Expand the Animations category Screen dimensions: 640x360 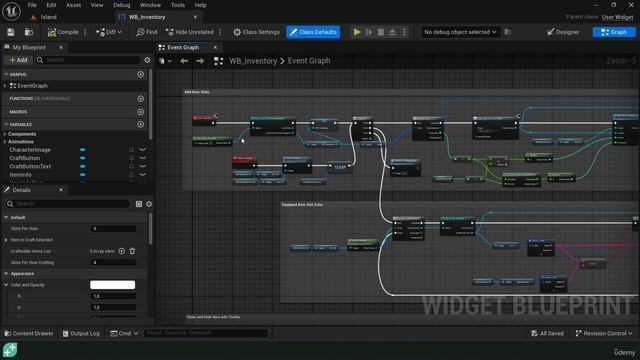click(5, 142)
